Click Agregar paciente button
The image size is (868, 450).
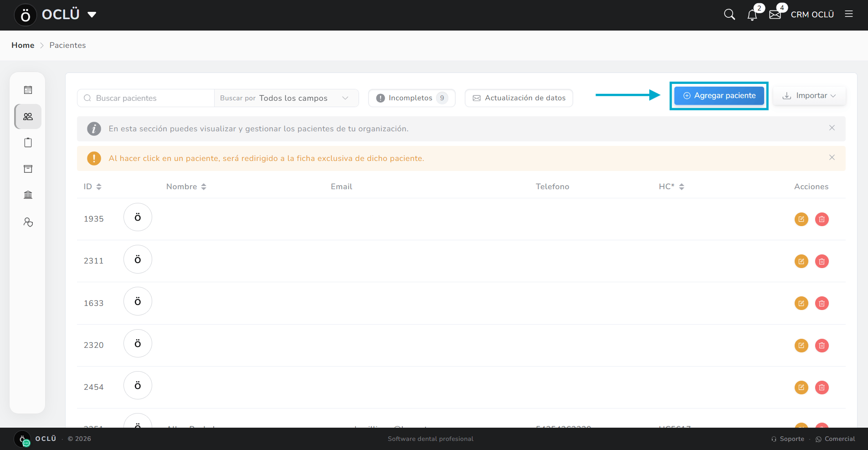click(719, 96)
